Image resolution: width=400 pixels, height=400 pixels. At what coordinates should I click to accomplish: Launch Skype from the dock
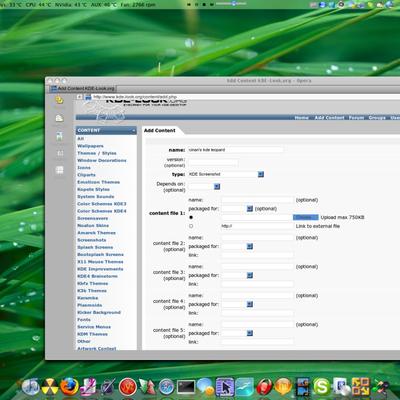(x=322, y=387)
